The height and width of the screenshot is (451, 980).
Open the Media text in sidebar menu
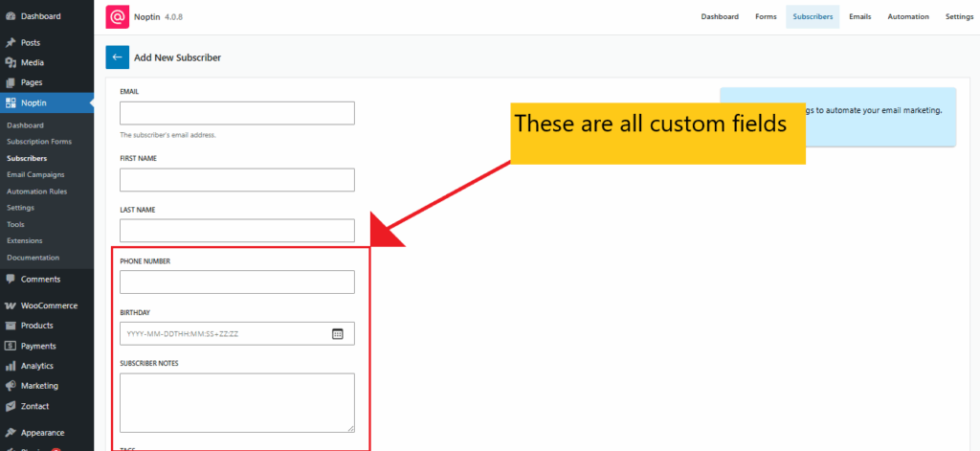click(x=33, y=62)
